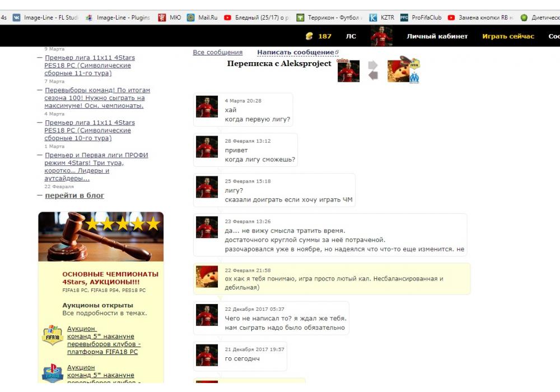The width and height of the screenshot is (560, 392).
Task: Open the user avatar in top bar
Action: 381,36
